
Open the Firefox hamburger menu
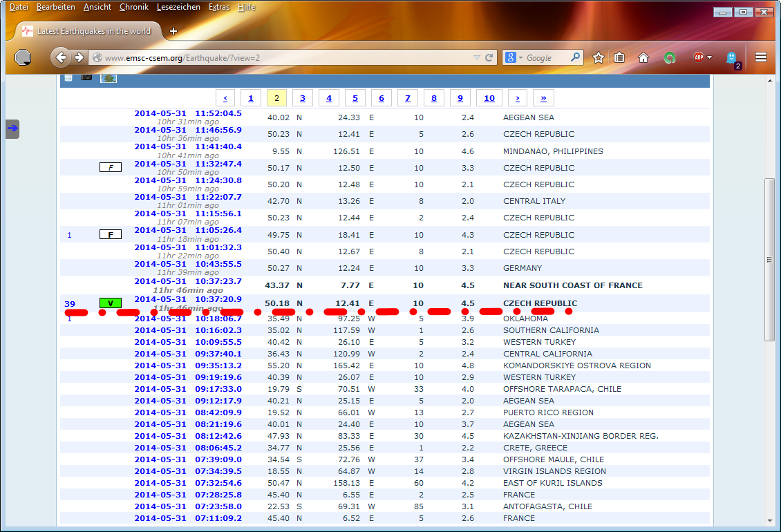coord(761,58)
